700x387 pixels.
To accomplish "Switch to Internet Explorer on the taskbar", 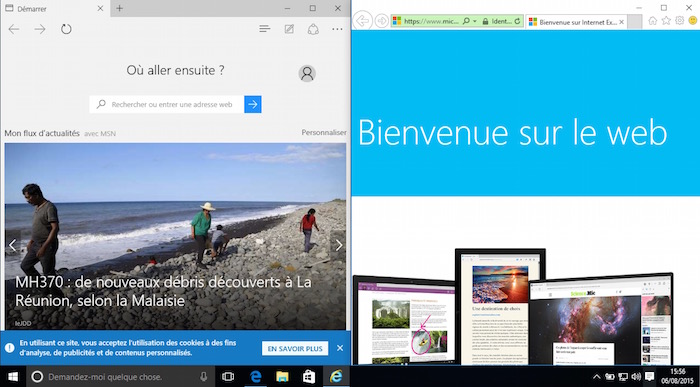I will tap(336, 377).
